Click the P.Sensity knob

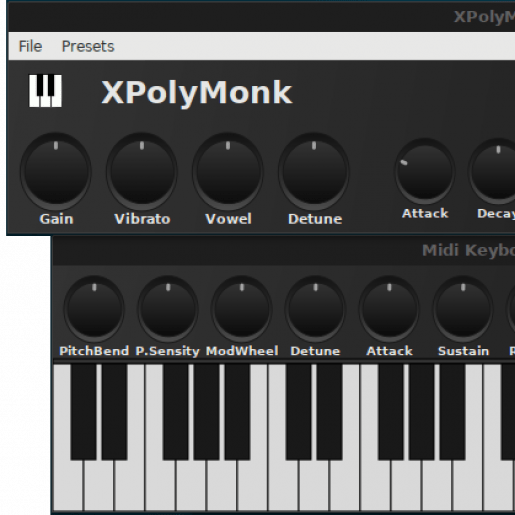click(x=168, y=309)
